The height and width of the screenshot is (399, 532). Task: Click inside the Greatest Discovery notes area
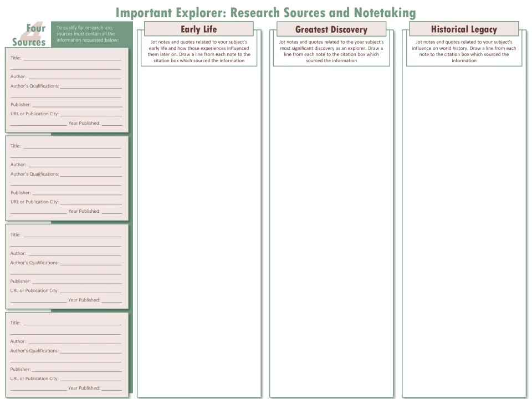331,231
